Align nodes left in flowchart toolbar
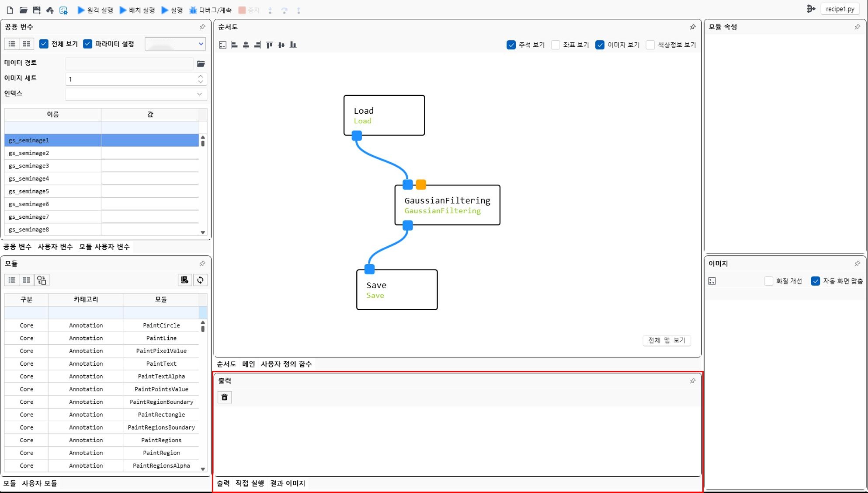 point(234,45)
